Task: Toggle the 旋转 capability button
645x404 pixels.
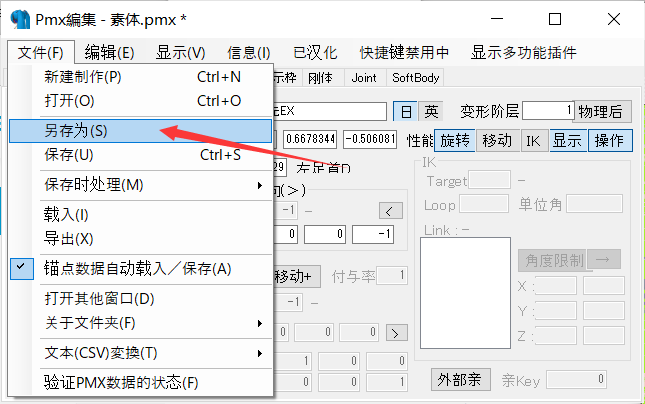Action: (x=455, y=141)
